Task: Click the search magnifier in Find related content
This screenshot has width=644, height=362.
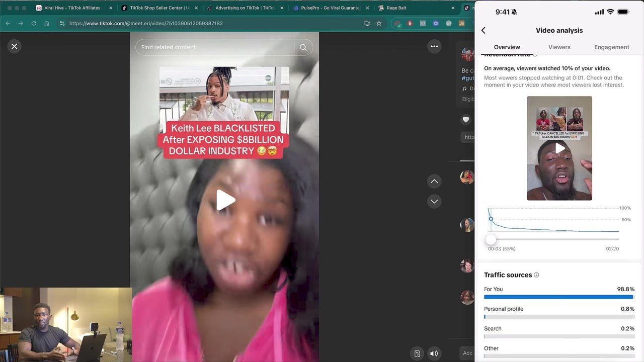Action: coord(303,47)
